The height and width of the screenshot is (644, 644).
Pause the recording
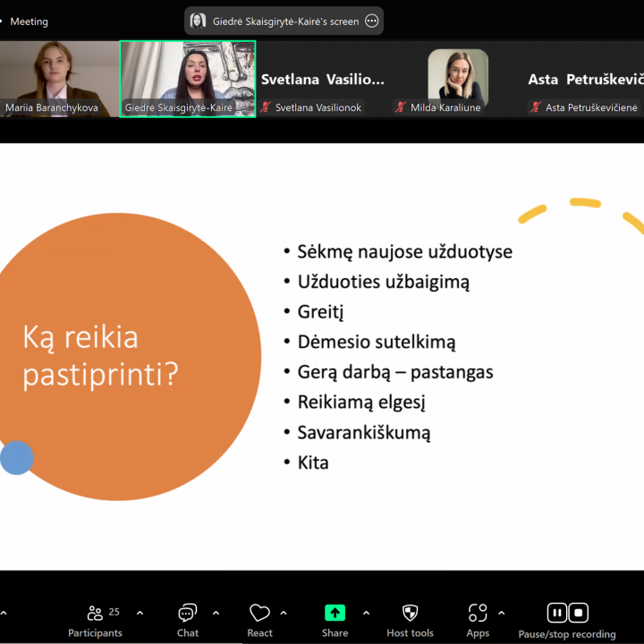click(x=557, y=613)
